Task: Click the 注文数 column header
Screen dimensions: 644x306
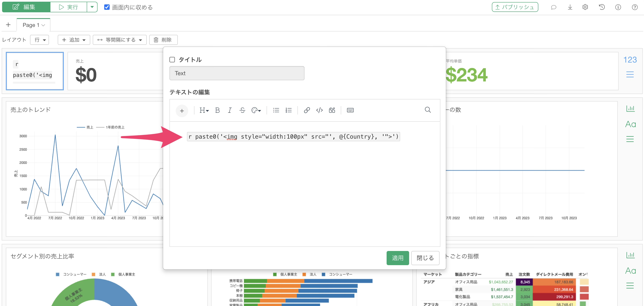Action: pyautogui.click(x=524, y=274)
